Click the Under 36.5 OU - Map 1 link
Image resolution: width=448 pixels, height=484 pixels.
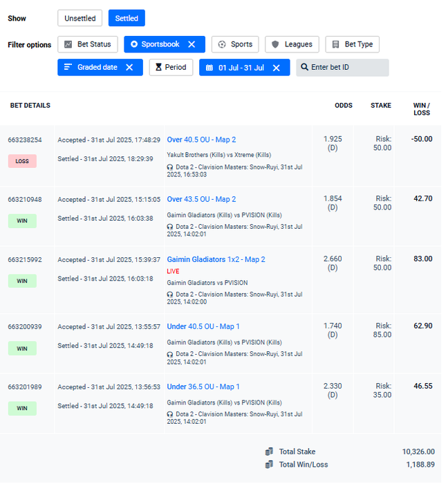(x=203, y=387)
